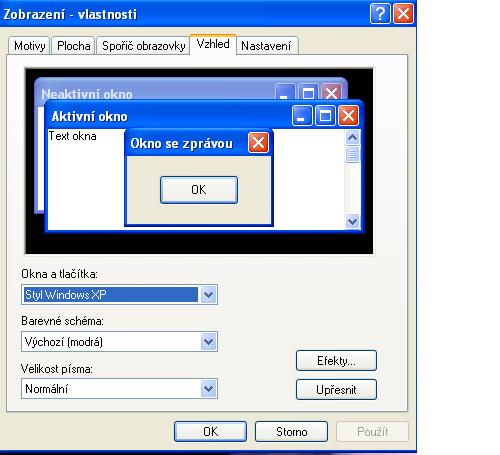Click the Help question mark title bar button

tap(380, 14)
